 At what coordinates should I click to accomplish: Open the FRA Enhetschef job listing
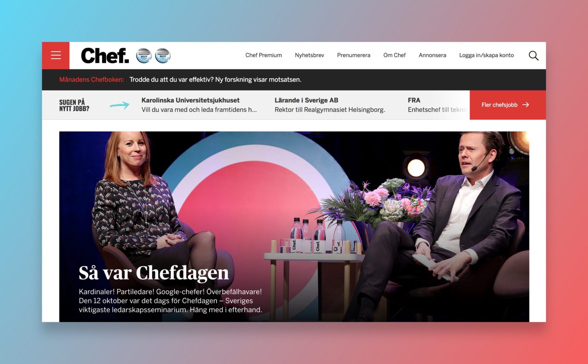pyautogui.click(x=437, y=105)
